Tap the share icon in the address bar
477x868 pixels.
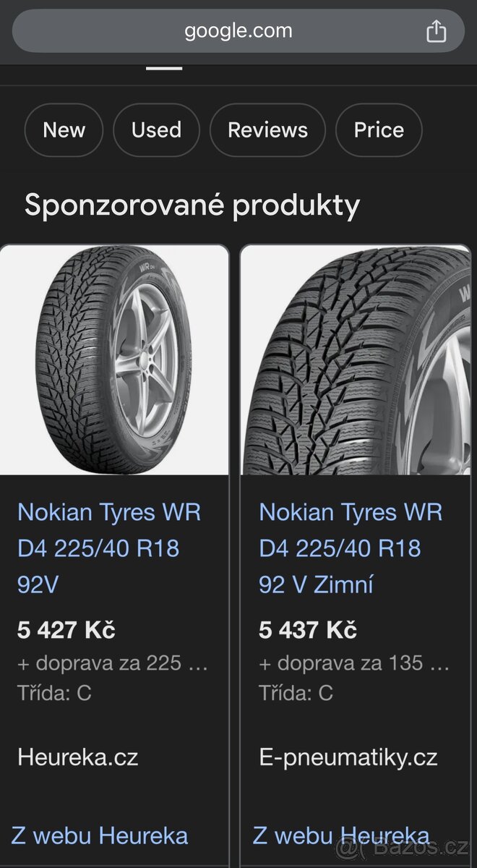point(437,30)
